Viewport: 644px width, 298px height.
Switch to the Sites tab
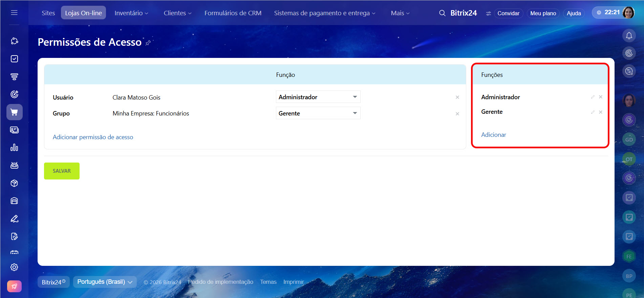(48, 13)
